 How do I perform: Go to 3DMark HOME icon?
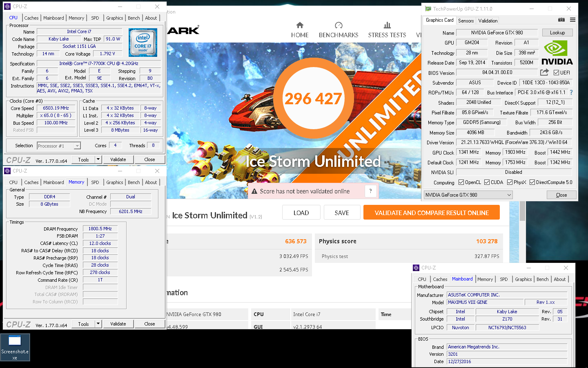pyautogui.click(x=300, y=25)
